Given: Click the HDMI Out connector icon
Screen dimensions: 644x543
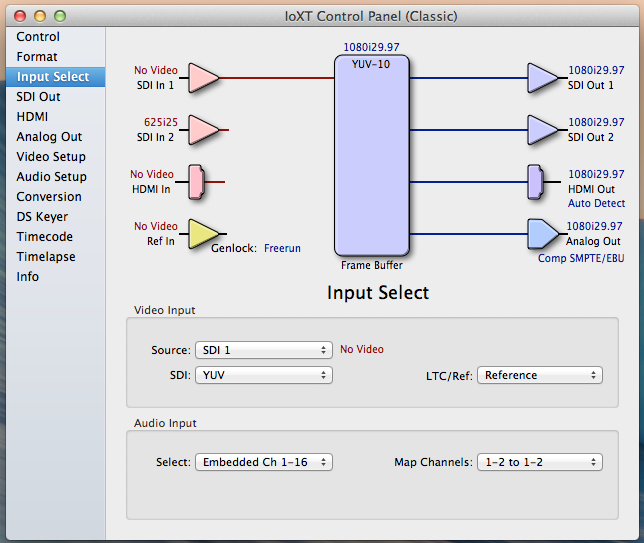Looking at the screenshot, I should 534,181.
